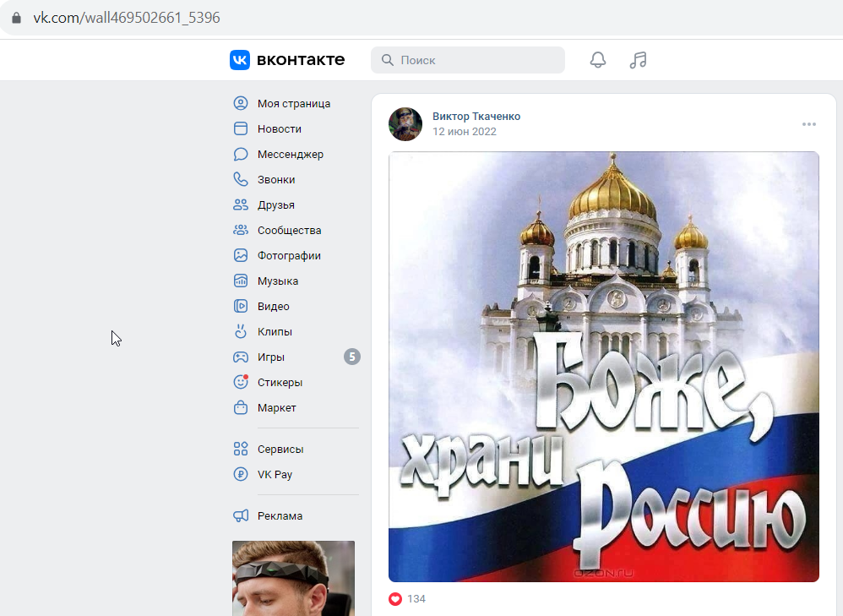
Task: Open Стикеры section label
Action: (280, 383)
